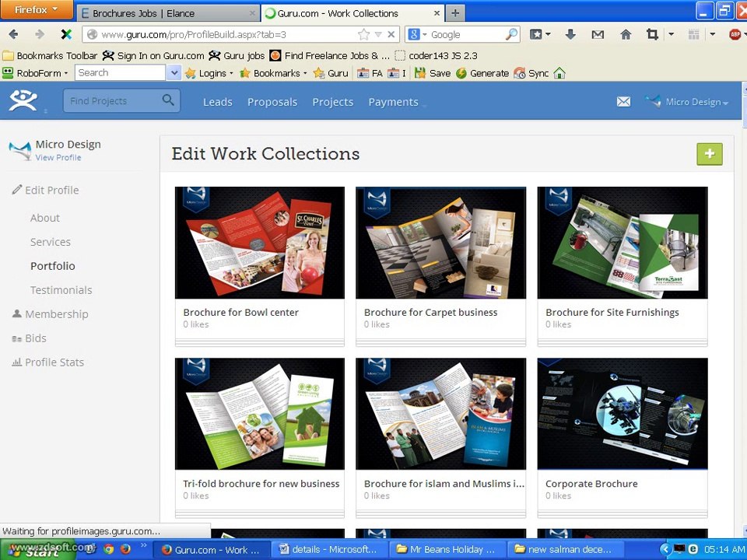This screenshot has width=747, height=560.
Task: Click the browser Forward arrow
Action: (40, 34)
